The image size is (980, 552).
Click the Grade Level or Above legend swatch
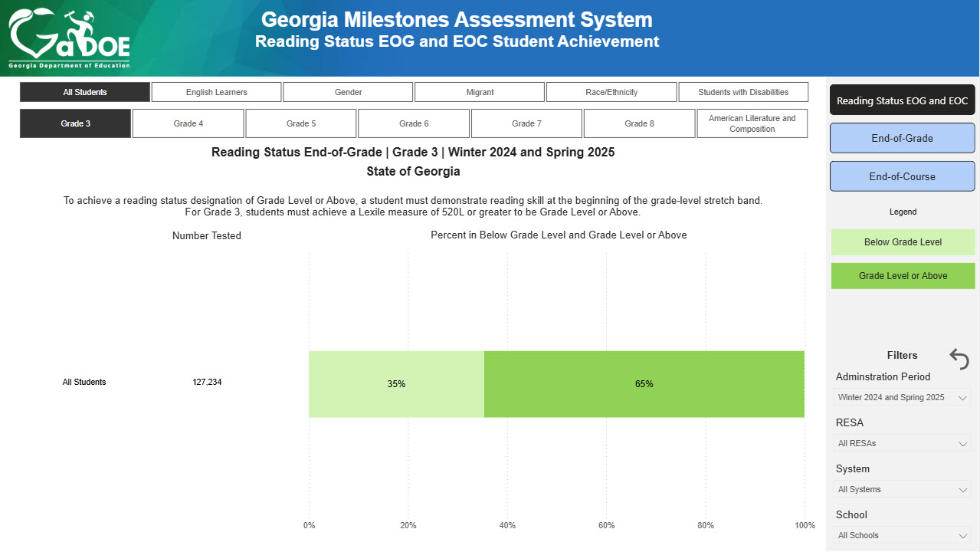(x=902, y=275)
